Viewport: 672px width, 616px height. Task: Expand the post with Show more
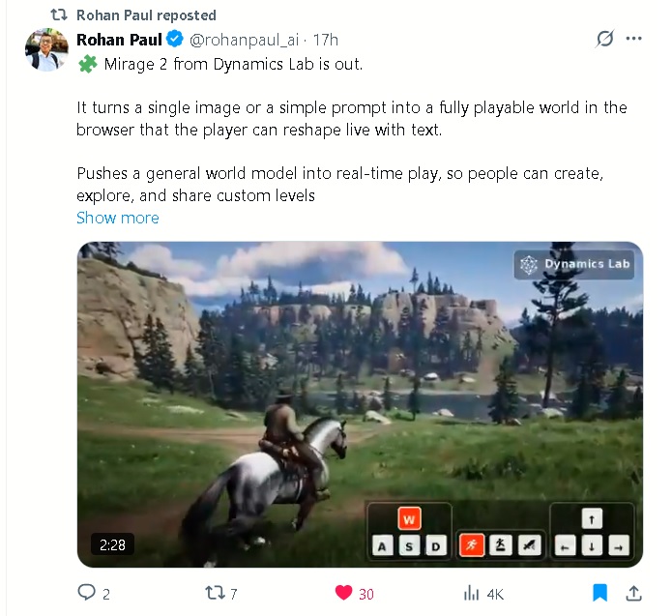(x=117, y=218)
